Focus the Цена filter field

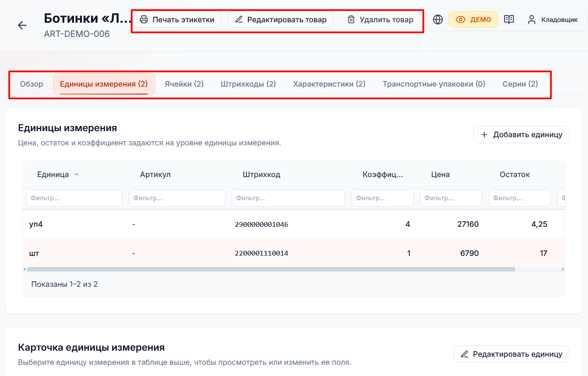click(x=451, y=198)
